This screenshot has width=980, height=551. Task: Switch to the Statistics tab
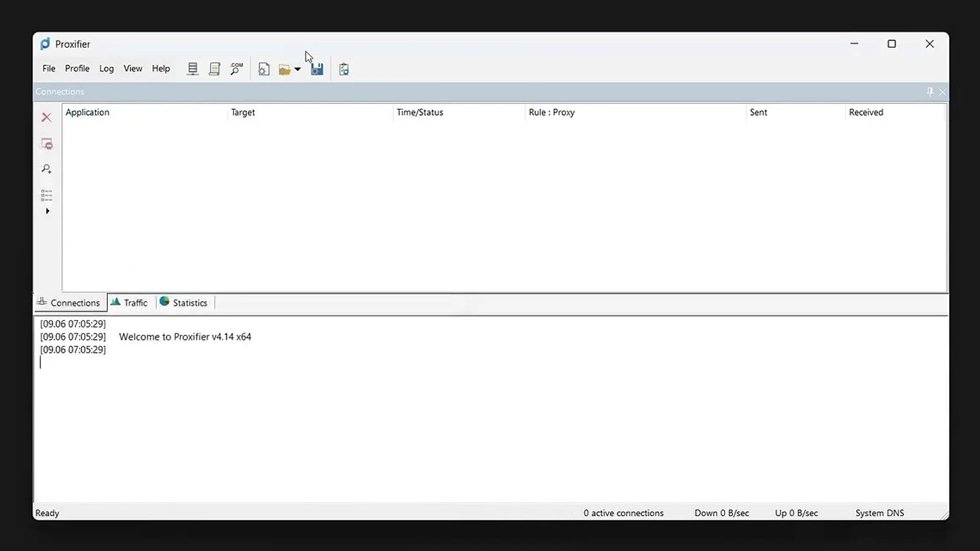click(185, 302)
